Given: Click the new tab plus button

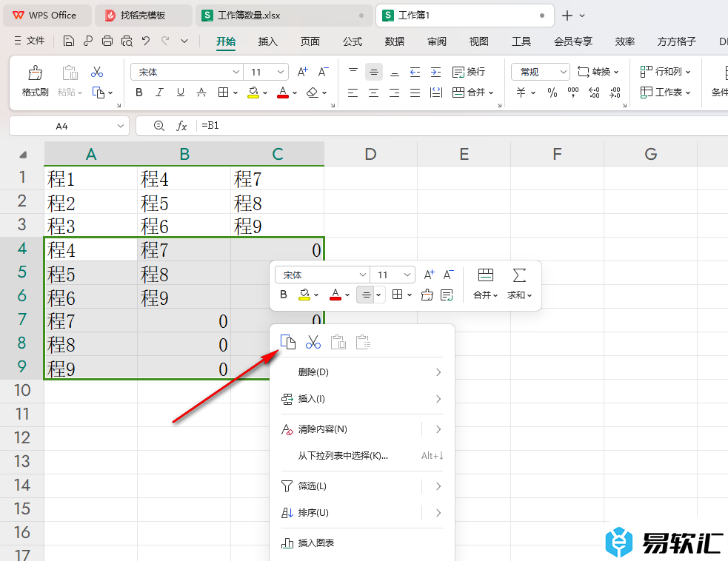Looking at the screenshot, I should 567,16.
